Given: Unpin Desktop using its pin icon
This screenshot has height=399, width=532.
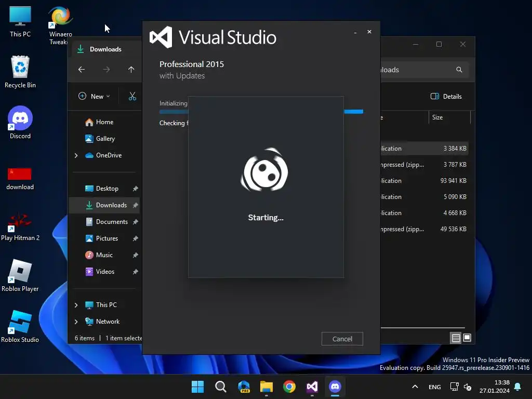Looking at the screenshot, I should click(136, 189).
